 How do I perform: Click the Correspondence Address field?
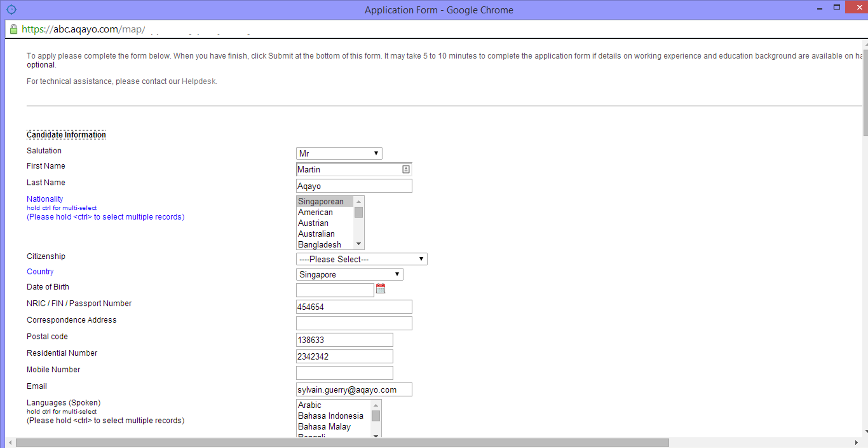[x=354, y=323]
